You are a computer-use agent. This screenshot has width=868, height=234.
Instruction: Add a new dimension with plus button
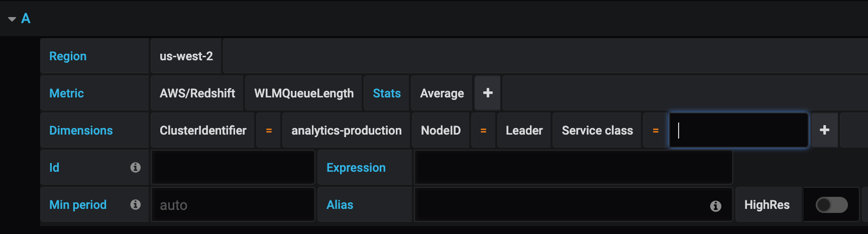824,130
